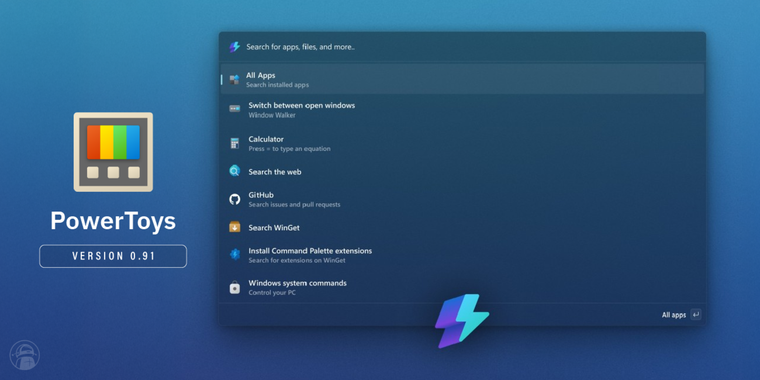Click the Command Palette lightning icon in search bar
The height and width of the screenshot is (380, 760).
[235, 47]
